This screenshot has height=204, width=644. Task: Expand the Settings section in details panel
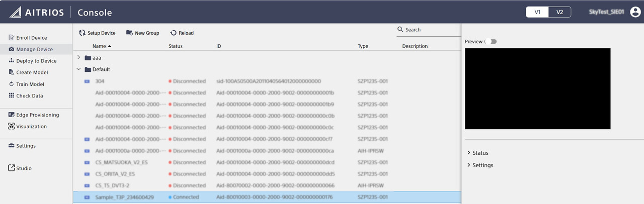pyautogui.click(x=480, y=165)
